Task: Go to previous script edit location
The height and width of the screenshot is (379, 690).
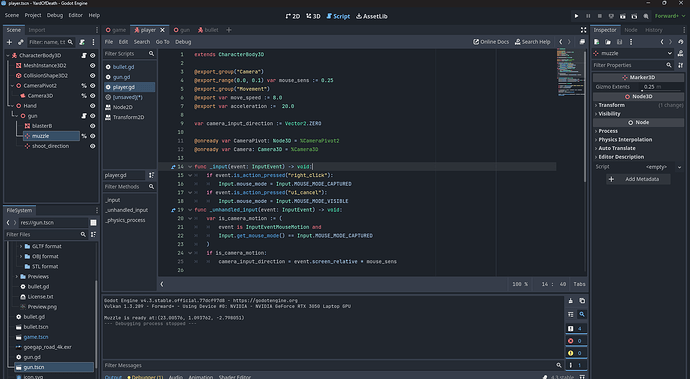Action: click(561, 42)
